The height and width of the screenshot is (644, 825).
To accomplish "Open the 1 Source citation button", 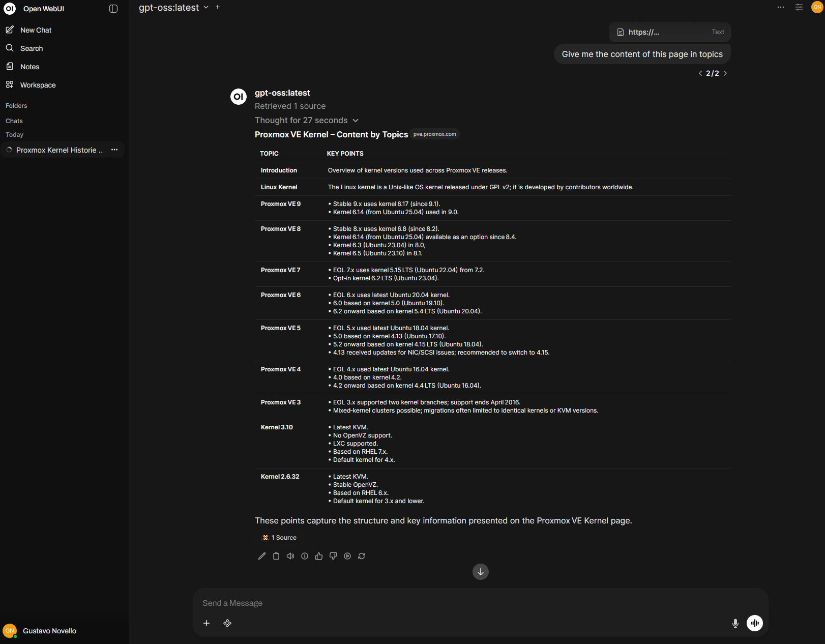I will 280,538.
